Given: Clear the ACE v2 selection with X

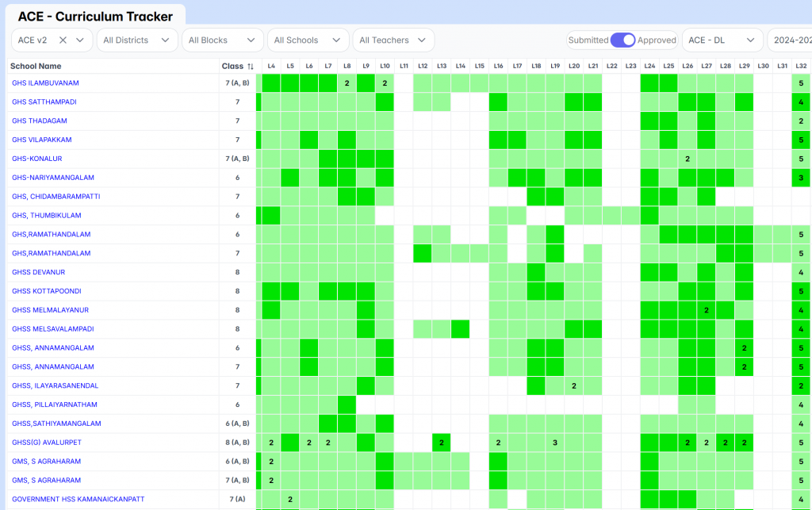Looking at the screenshot, I should pos(63,40).
